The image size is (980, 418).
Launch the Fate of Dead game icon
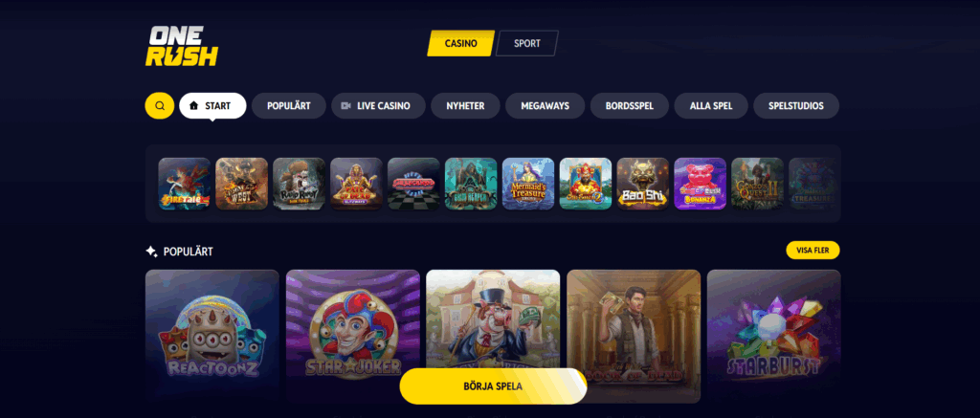coord(356,184)
